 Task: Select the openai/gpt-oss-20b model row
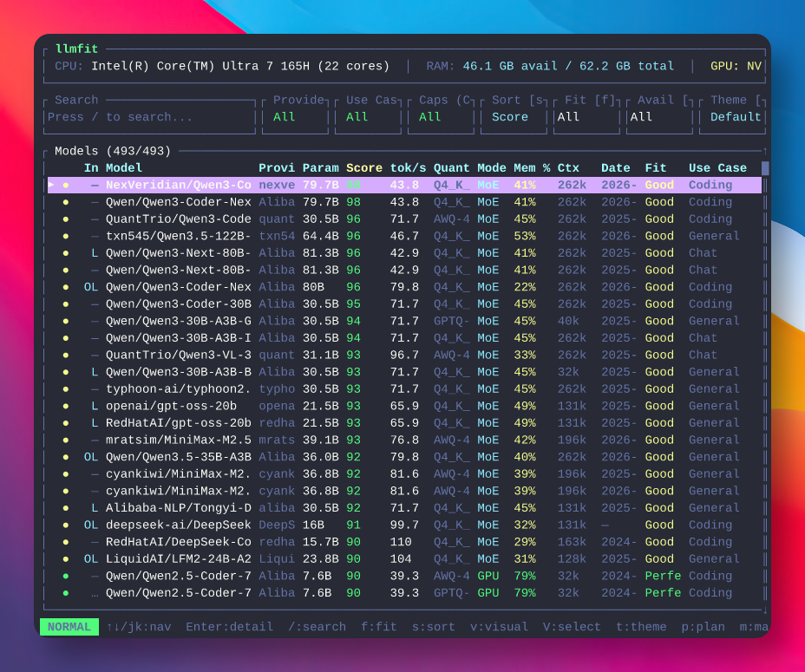404,406
